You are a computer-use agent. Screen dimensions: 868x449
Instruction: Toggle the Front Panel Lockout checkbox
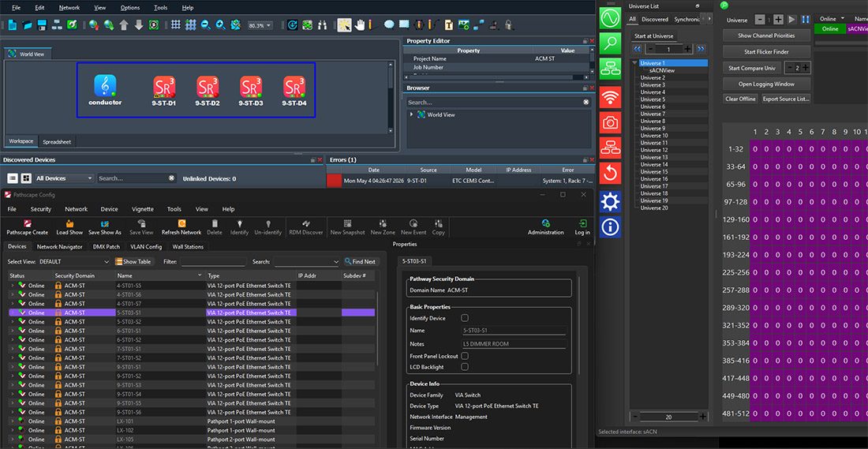[x=465, y=355]
